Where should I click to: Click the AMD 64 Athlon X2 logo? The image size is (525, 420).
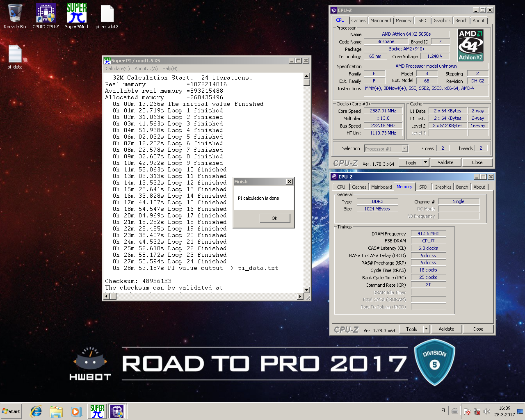(x=470, y=45)
